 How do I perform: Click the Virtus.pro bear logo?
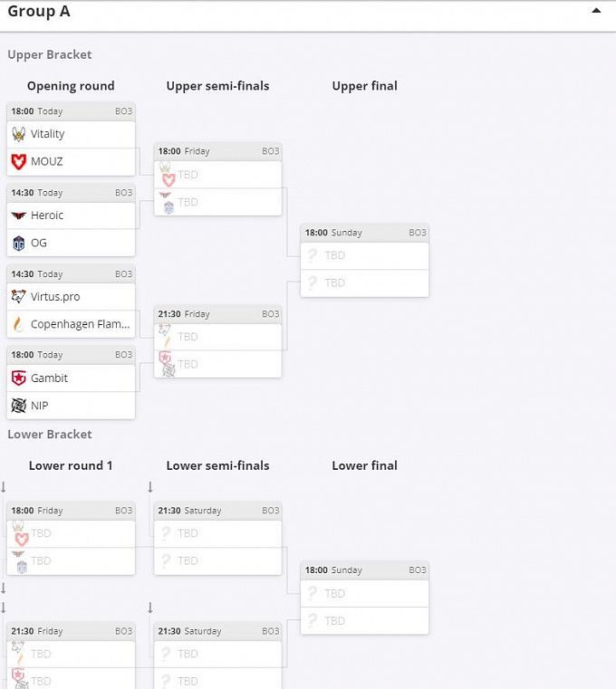pyautogui.click(x=19, y=297)
